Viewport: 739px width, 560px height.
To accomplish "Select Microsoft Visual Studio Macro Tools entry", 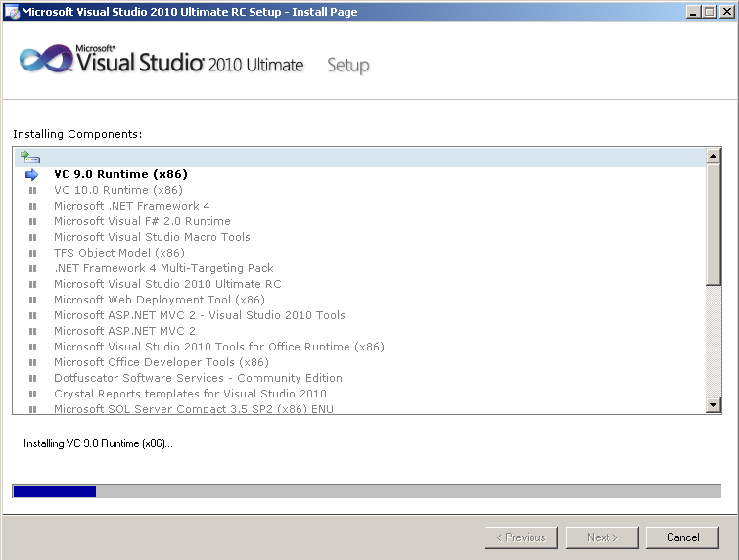I will 152,237.
